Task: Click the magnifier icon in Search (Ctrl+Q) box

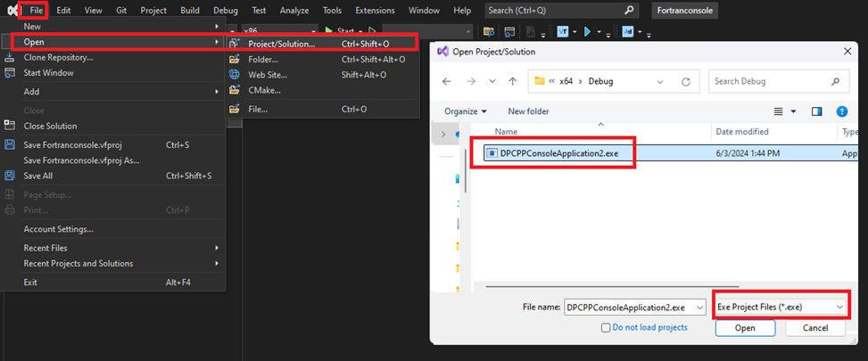Action: tap(629, 10)
